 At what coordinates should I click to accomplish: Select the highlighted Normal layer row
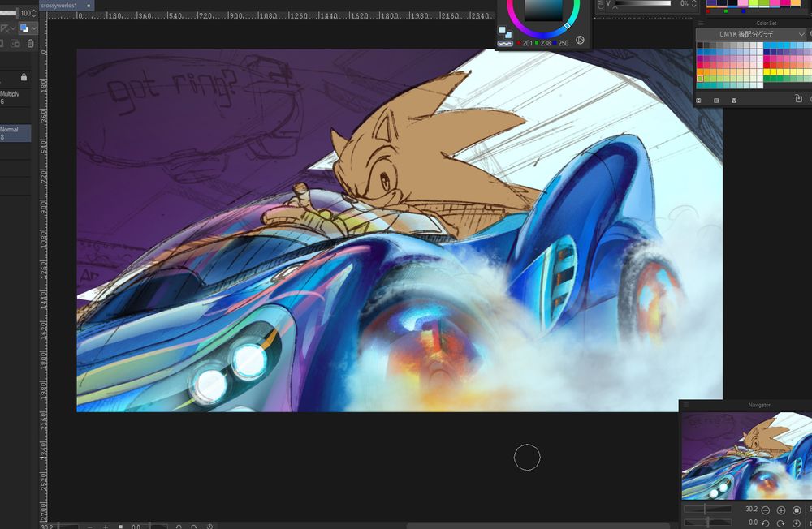(15, 133)
